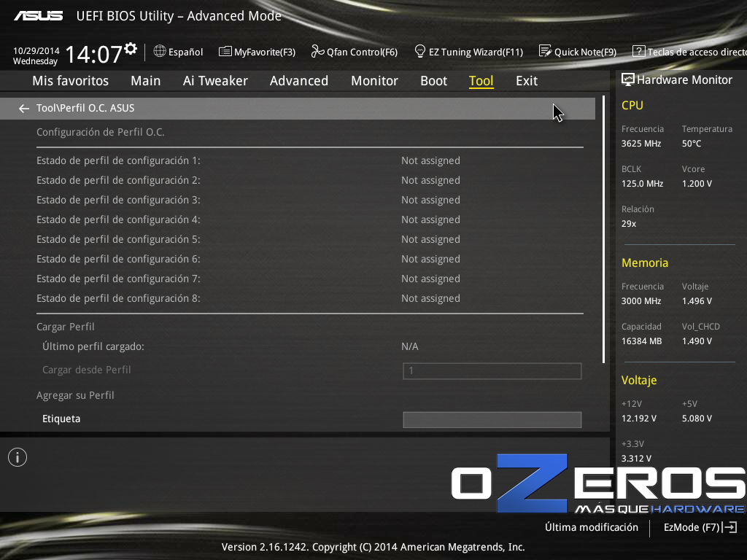Screen dimensions: 747x560
Task: Click the ASUS logo
Action: click(x=38, y=16)
